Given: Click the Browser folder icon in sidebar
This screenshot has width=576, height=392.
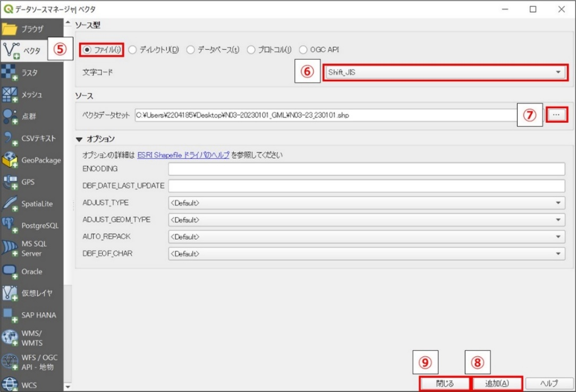Looking at the screenshot, I should 9,29.
